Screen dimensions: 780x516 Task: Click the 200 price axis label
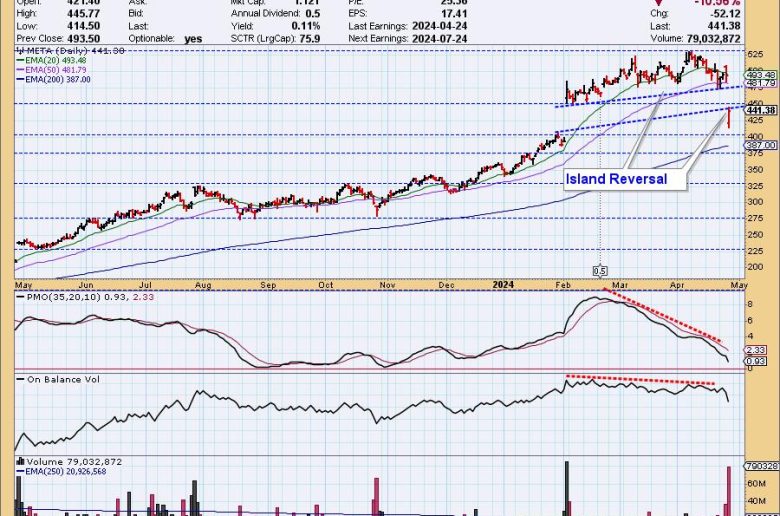[x=755, y=267]
